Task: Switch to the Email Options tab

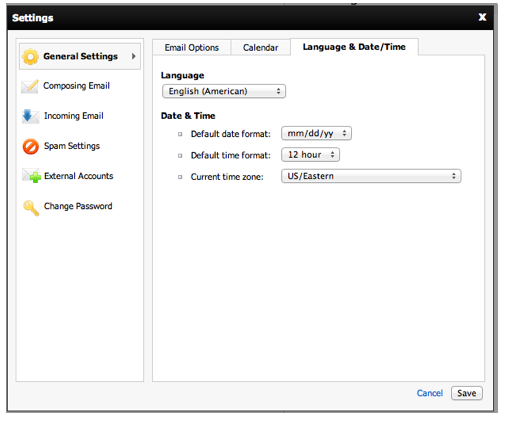Action: coord(192,47)
